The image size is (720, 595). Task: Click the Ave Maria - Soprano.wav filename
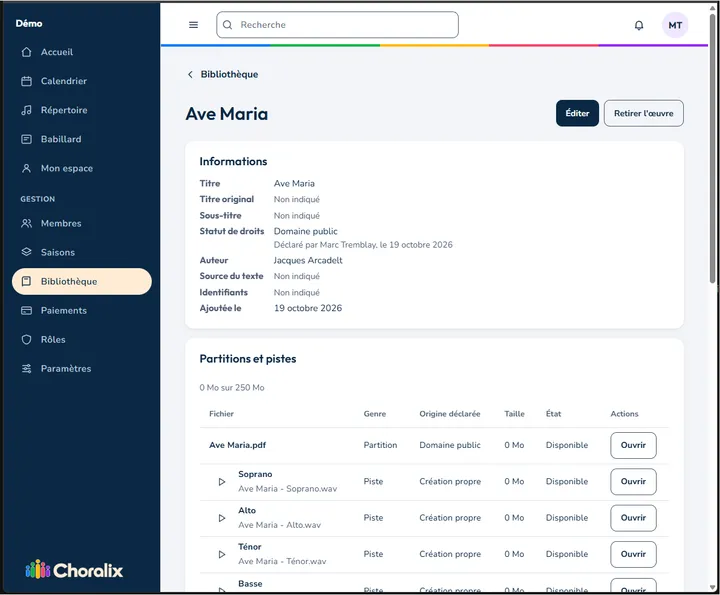coord(287,488)
